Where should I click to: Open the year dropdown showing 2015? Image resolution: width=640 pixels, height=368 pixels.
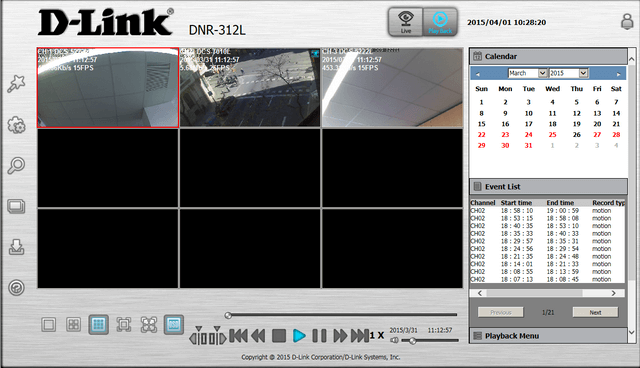pyautogui.click(x=569, y=73)
